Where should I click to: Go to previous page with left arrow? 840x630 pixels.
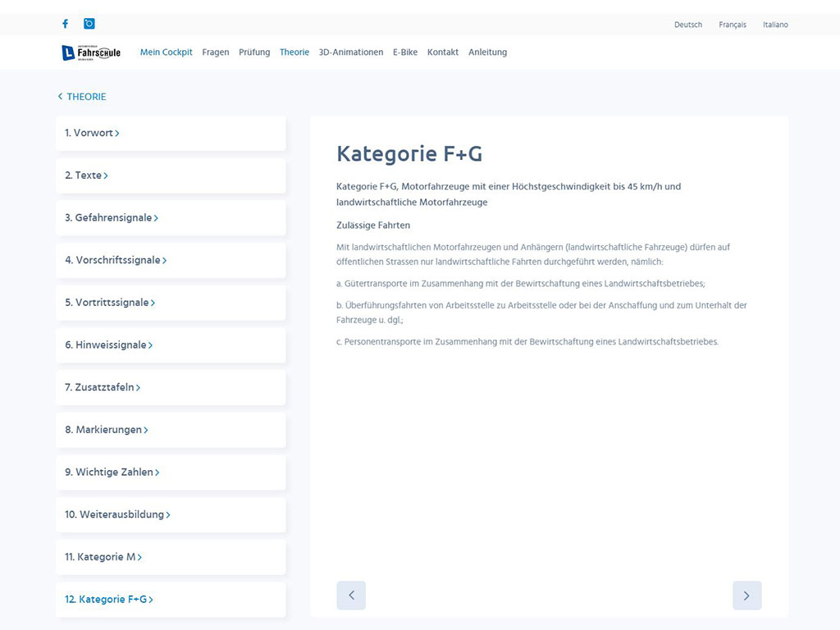point(351,596)
